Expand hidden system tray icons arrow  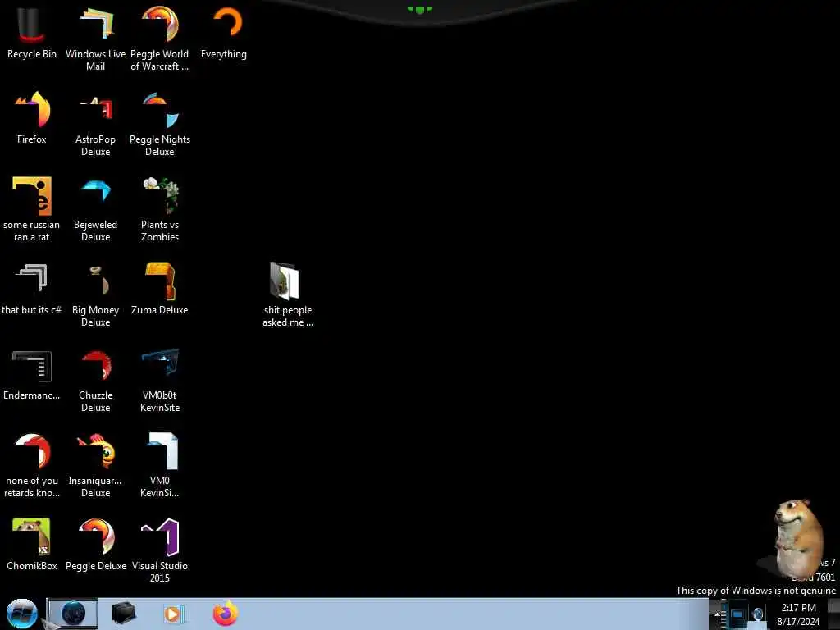[x=717, y=614]
